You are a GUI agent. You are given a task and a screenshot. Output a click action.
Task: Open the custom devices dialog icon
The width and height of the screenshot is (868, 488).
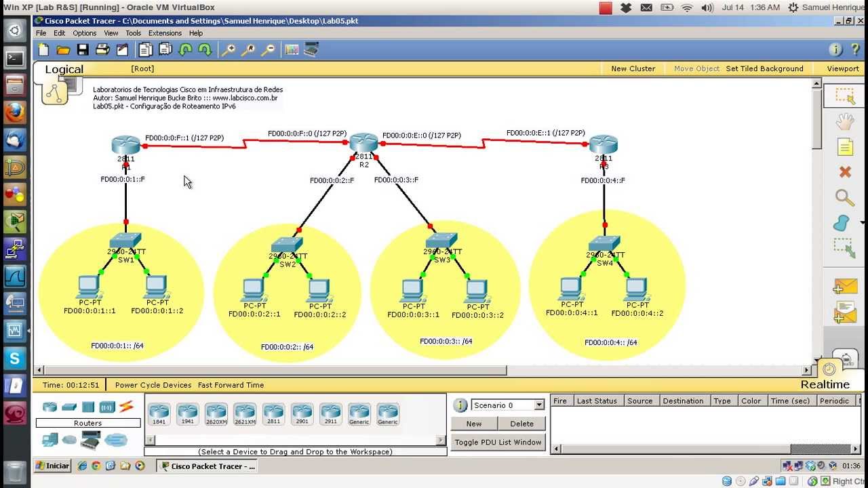click(311, 49)
